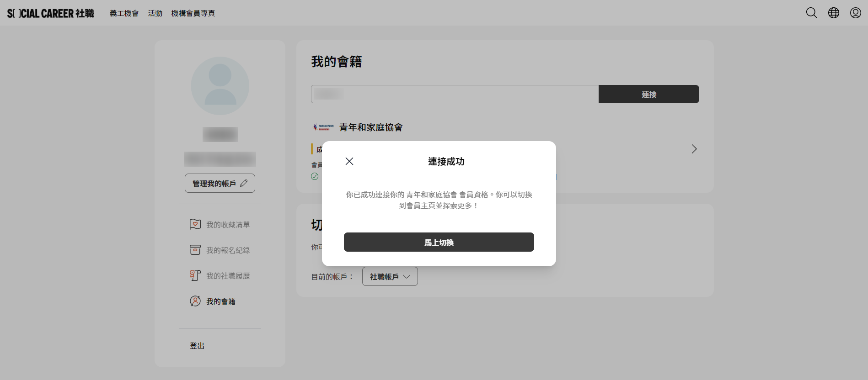Click the 我的社職履歷 icon
This screenshot has width=868, height=380.
point(195,275)
